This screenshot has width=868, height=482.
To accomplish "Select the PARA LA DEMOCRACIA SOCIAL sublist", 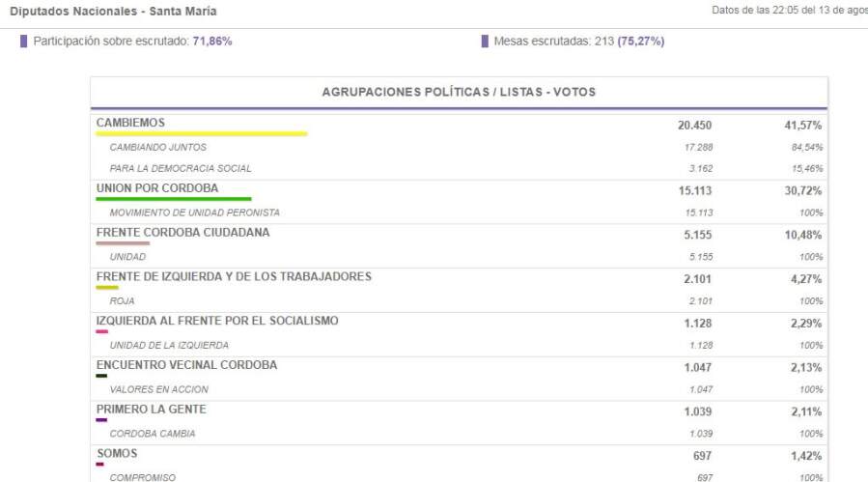I will coord(181,168).
